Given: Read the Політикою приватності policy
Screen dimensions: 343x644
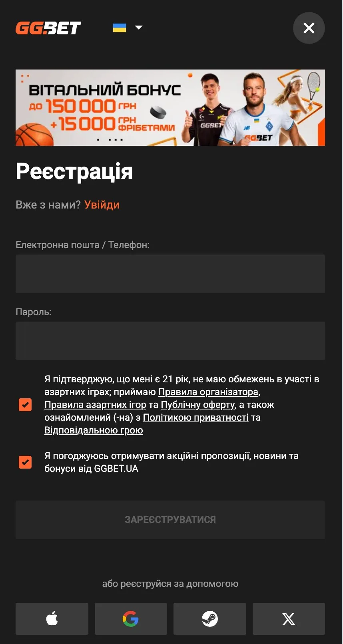Looking at the screenshot, I should (x=197, y=417).
